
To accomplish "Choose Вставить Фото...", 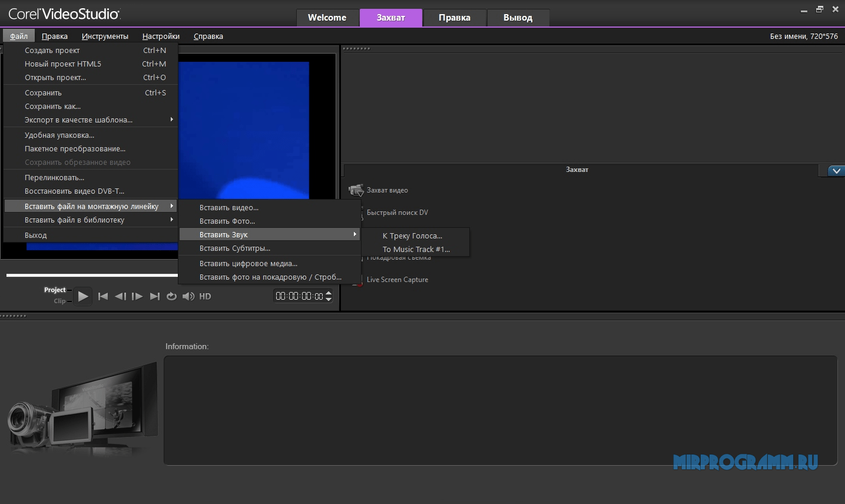I will pos(270,221).
